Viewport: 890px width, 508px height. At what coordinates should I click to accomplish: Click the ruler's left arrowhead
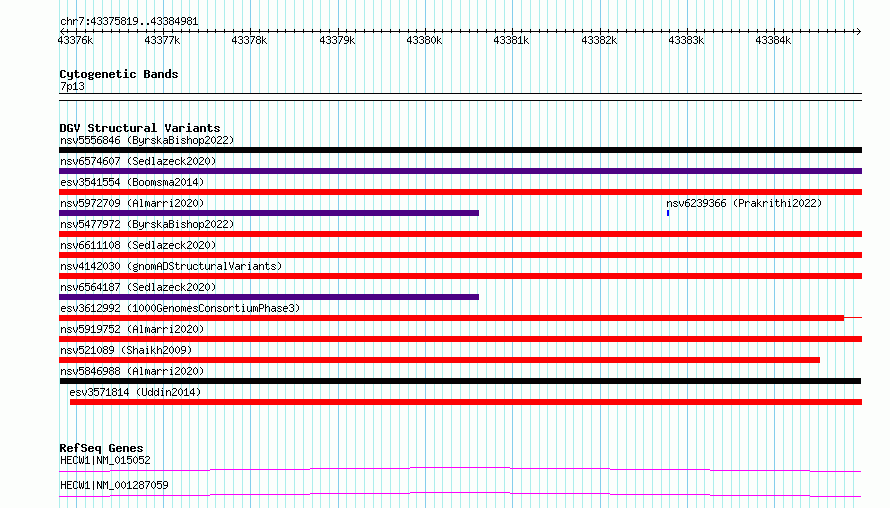(62, 31)
